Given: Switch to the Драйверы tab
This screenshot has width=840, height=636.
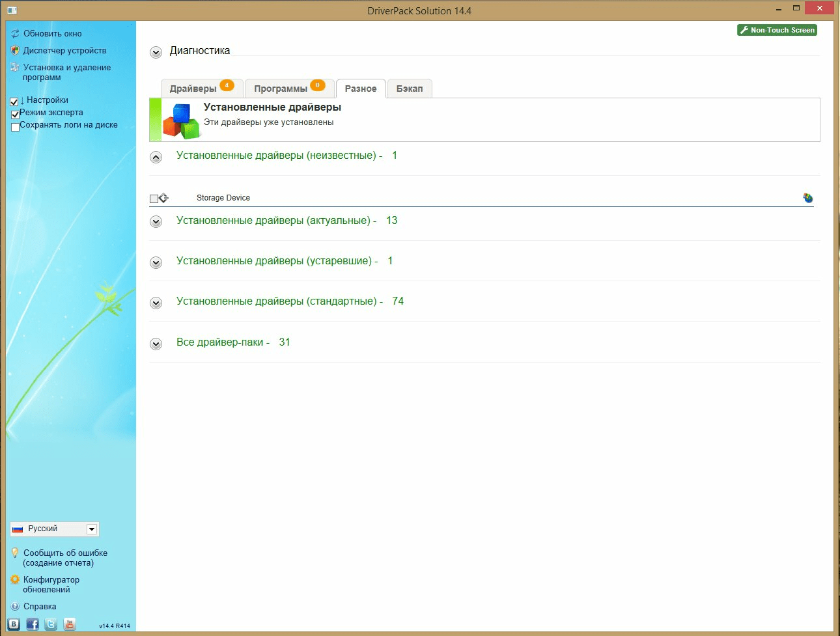Looking at the screenshot, I should (x=202, y=89).
